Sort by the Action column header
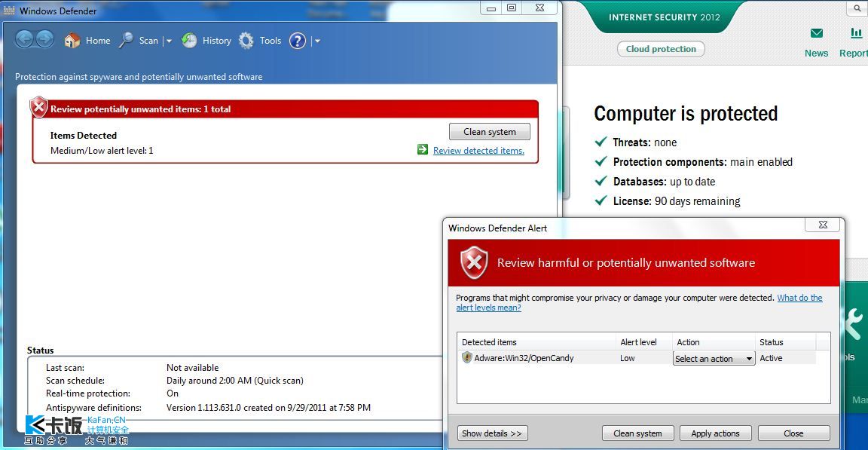The image size is (868, 450). coord(714,342)
